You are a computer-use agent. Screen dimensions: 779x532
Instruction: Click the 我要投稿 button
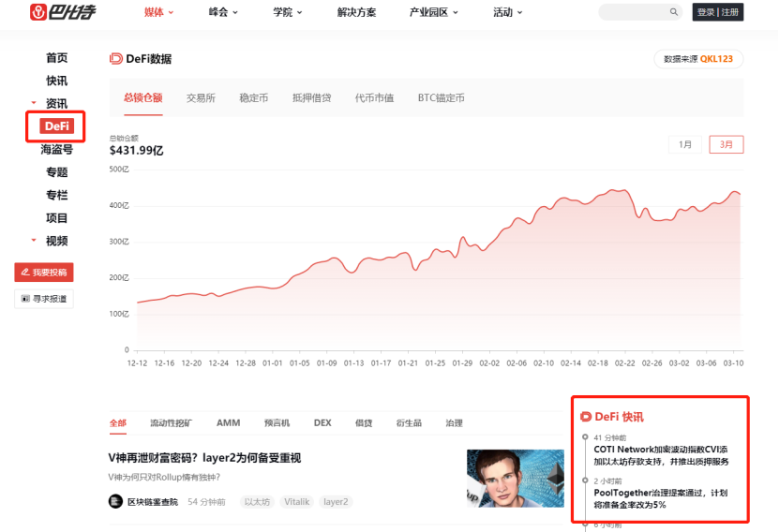(44, 272)
